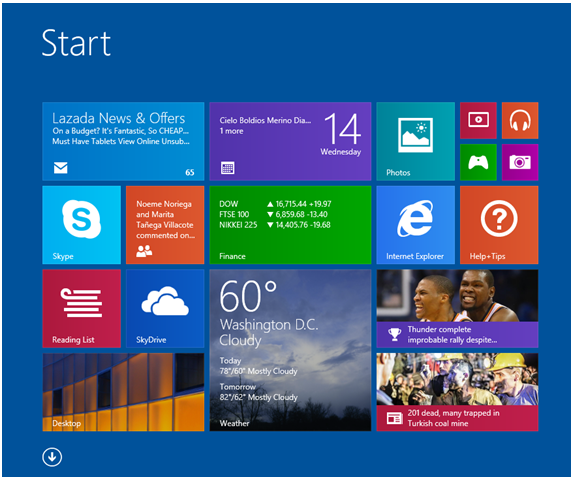Image resolution: width=574 pixels, height=480 pixels.
Task: Open the Finance tile with DOW quotes
Action: point(290,225)
